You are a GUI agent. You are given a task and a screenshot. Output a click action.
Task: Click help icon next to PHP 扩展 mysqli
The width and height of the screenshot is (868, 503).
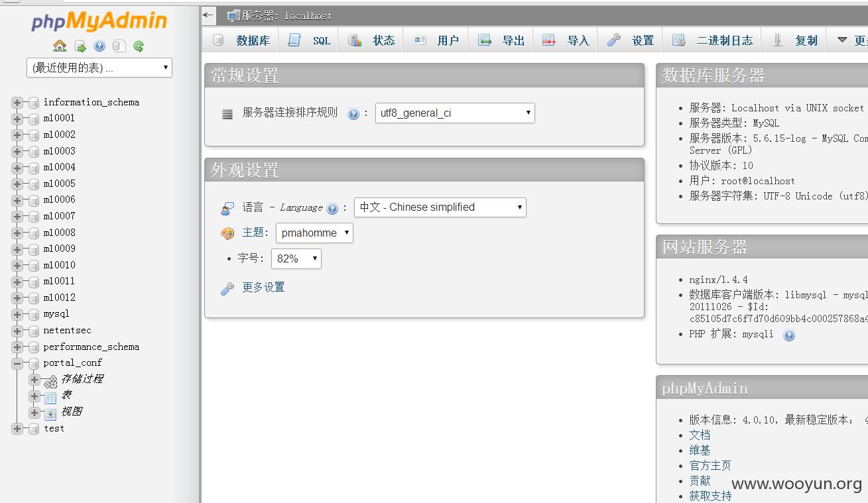coord(788,335)
